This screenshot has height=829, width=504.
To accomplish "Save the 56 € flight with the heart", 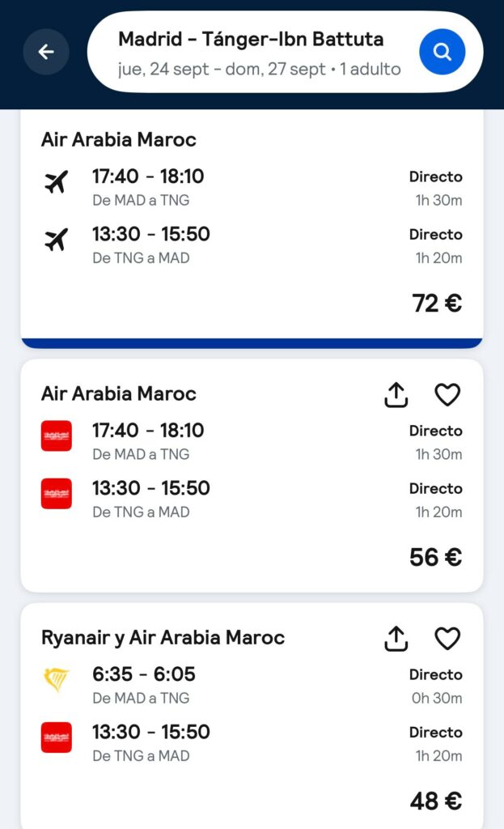I will [x=447, y=395].
